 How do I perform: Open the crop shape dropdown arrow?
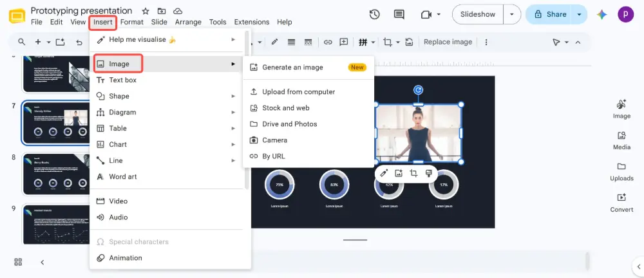click(398, 42)
